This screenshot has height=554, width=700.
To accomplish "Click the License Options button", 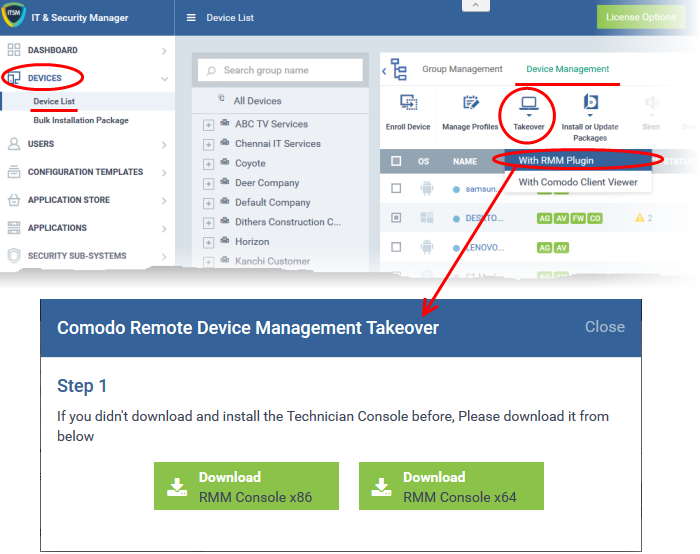I will [x=641, y=17].
